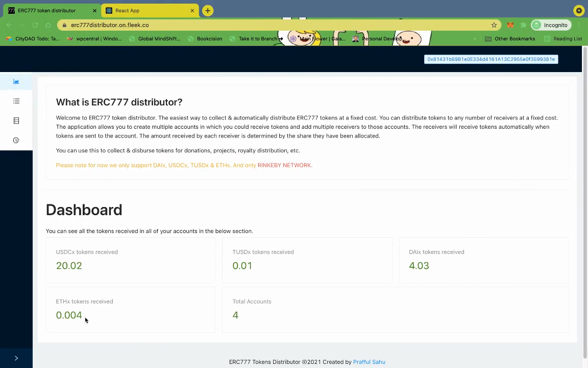Open a new browser tab
This screenshot has height=368, width=588.
208,11
